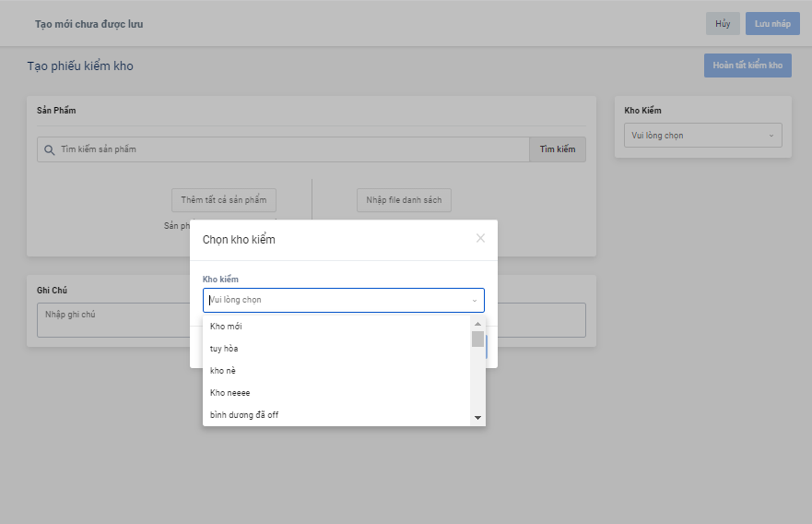Screen dimensions: 812x524
Task: Pick 'kho nè' in the list
Action: pyautogui.click(x=223, y=371)
